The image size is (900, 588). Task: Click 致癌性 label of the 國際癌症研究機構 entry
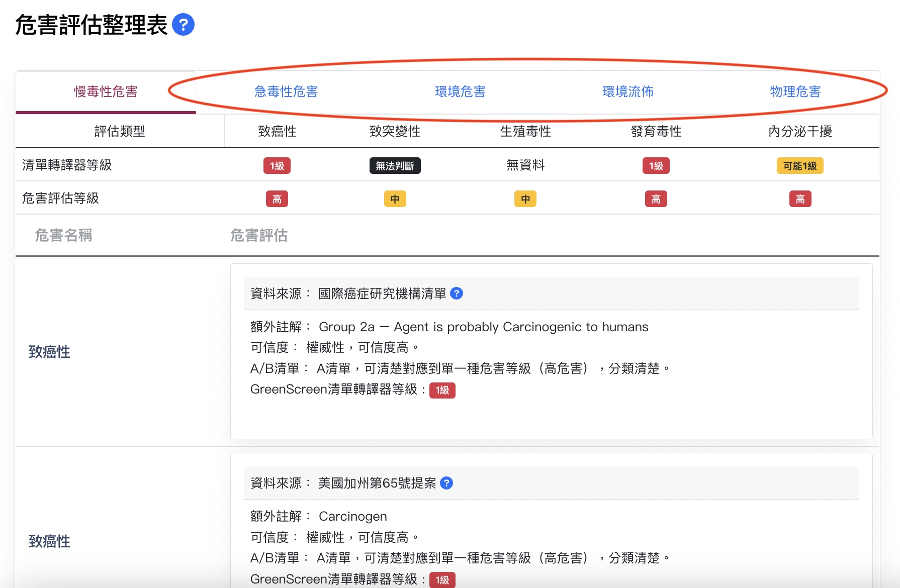(x=49, y=352)
